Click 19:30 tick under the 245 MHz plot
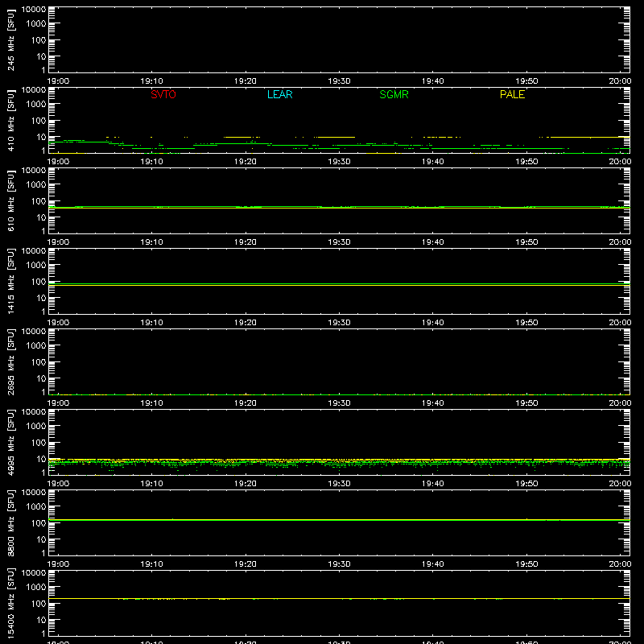 coord(339,81)
